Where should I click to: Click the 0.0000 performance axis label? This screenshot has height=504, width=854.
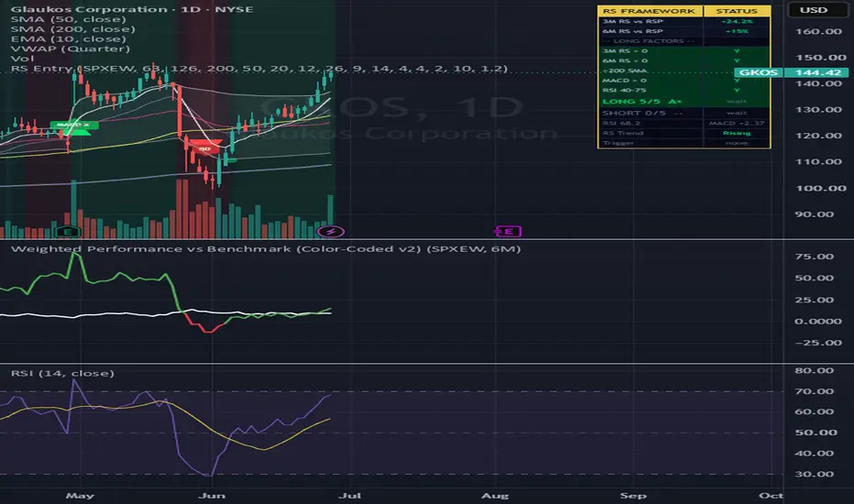point(818,321)
